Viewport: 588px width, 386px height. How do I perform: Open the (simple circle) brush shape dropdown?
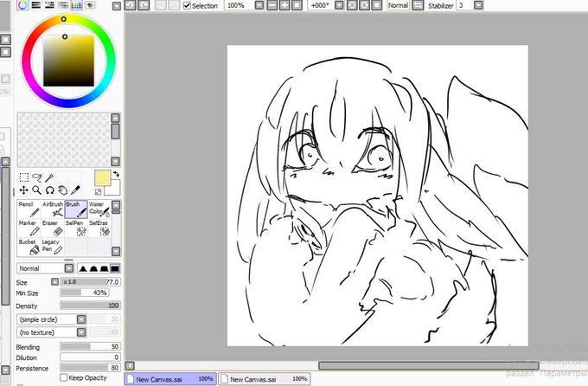pos(81,319)
